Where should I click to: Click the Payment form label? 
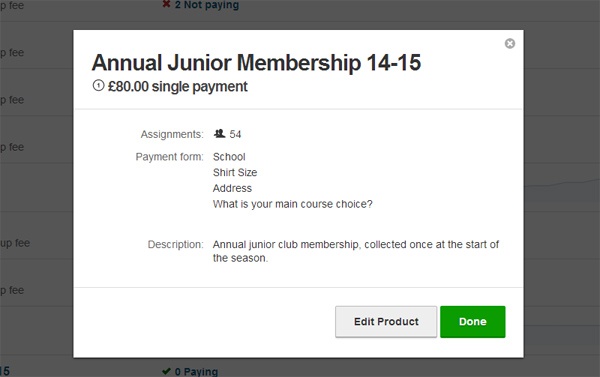pyautogui.click(x=169, y=157)
